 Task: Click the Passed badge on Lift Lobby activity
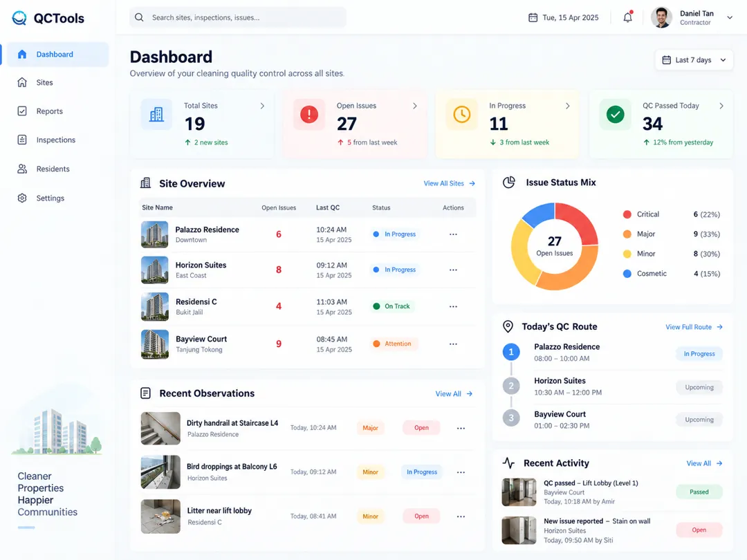[699, 492]
